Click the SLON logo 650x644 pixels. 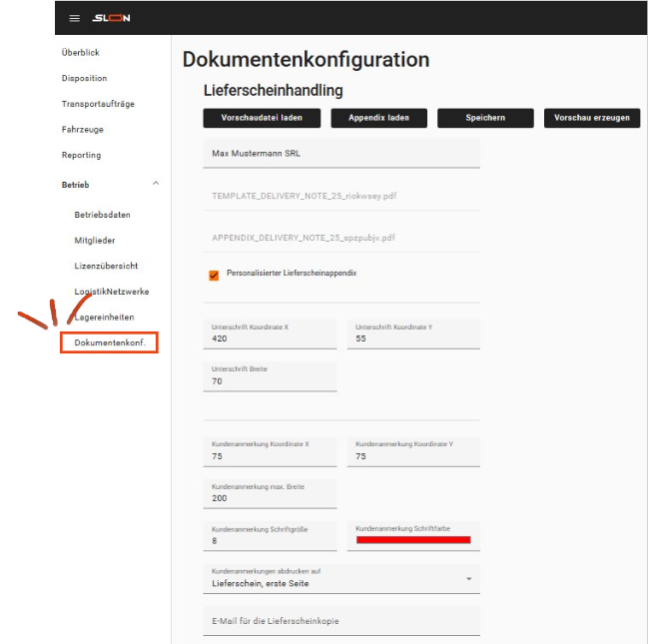point(111,18)
